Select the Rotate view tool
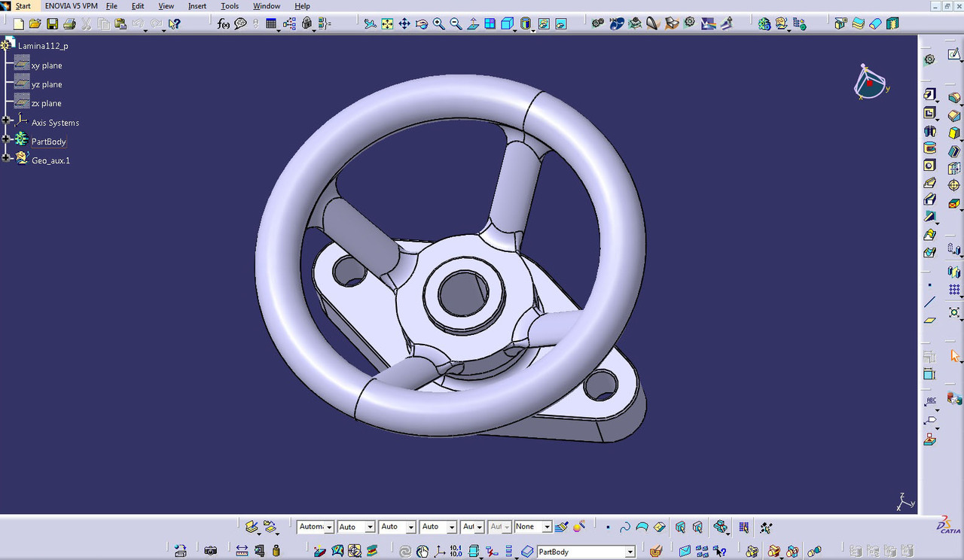 click(x=422, y=24)
